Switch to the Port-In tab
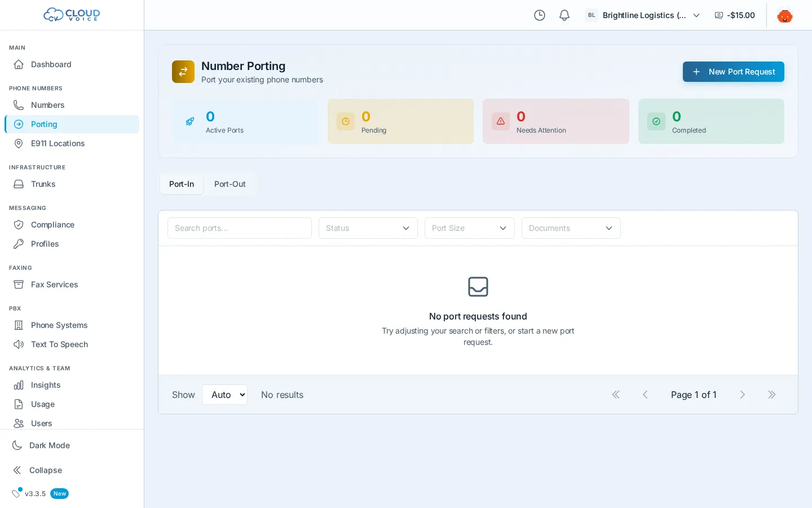812x508 pixels. (182, 184)
